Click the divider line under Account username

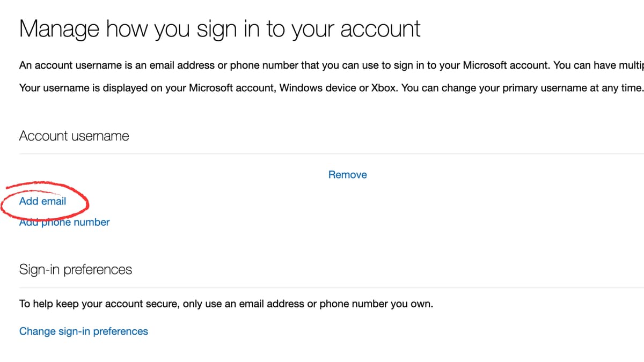click(x=322, y=153)
